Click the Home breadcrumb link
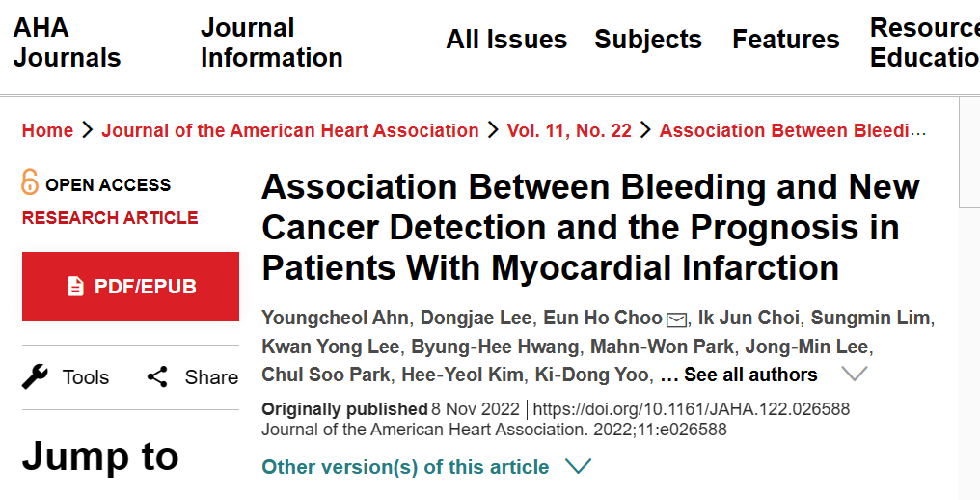 (47, 130)
